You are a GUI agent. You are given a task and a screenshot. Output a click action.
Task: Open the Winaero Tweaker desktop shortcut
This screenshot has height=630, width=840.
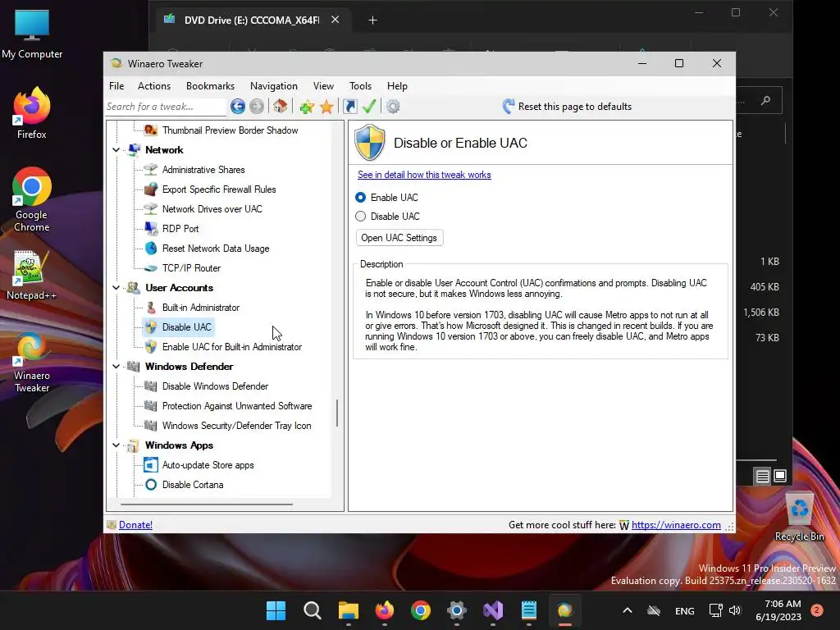click(x=32, y=363)
